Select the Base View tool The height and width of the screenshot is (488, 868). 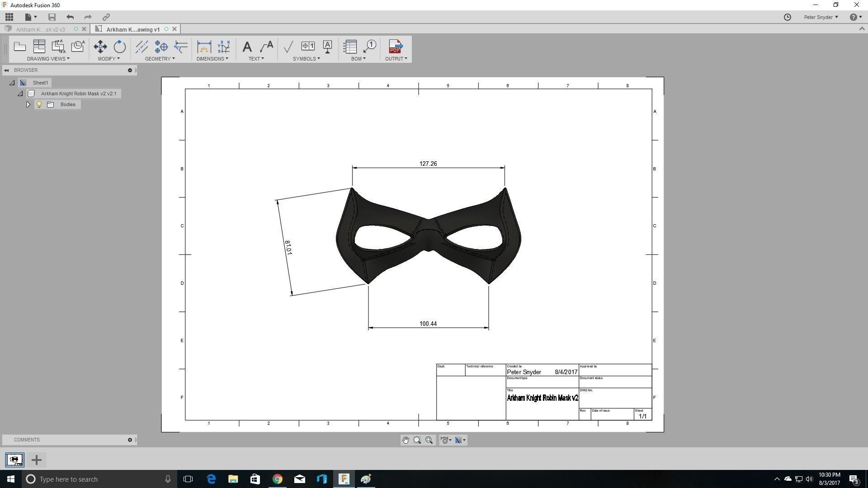(20, 46)
